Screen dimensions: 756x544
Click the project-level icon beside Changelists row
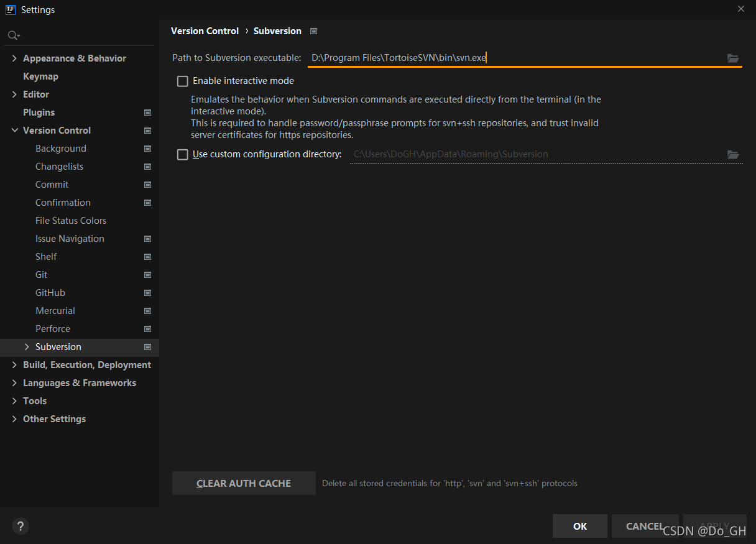[x=148, y=167]
